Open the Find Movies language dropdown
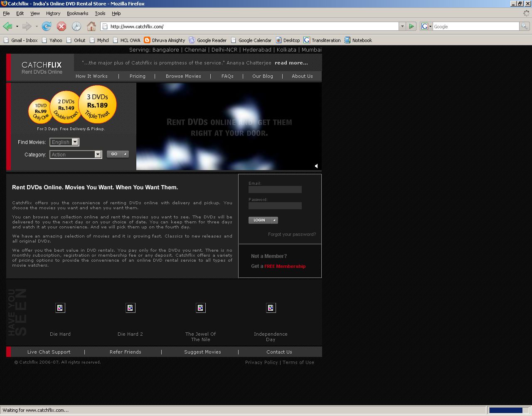The width and height of the screenshot is (532, 416). click(x=64, y=142)
